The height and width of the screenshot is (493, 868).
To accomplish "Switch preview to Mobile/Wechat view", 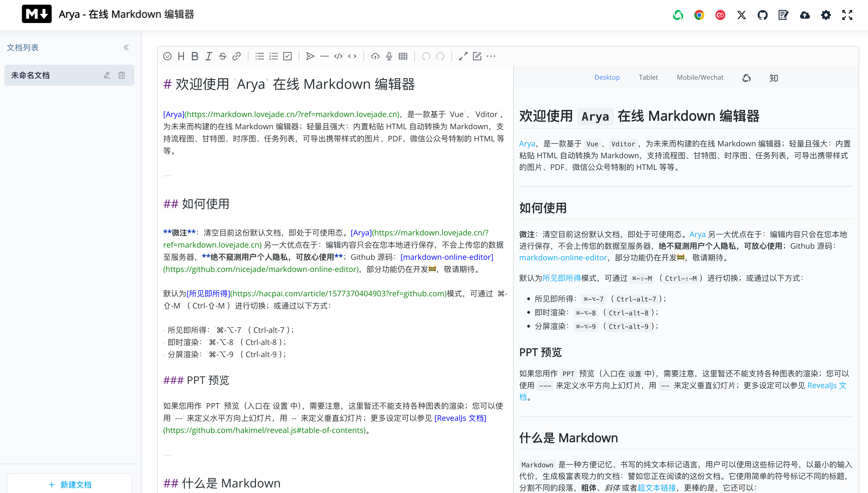I will point(700,77).
